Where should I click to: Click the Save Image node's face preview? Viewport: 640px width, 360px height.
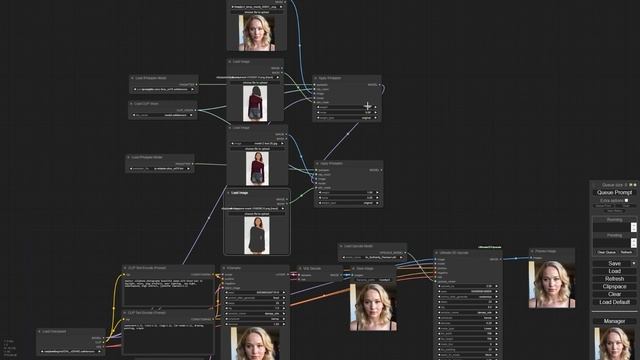pyautogui.click(x=373, y=307)
